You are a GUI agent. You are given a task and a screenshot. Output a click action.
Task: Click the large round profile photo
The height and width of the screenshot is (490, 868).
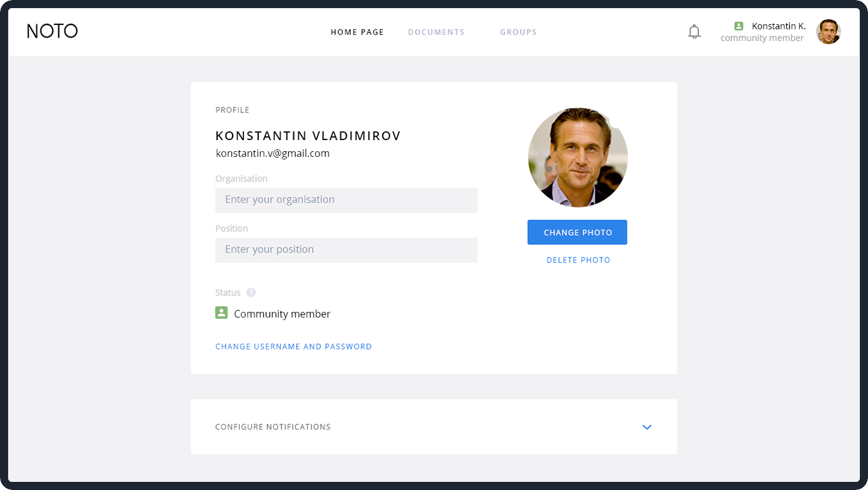[x=578, y=157]
